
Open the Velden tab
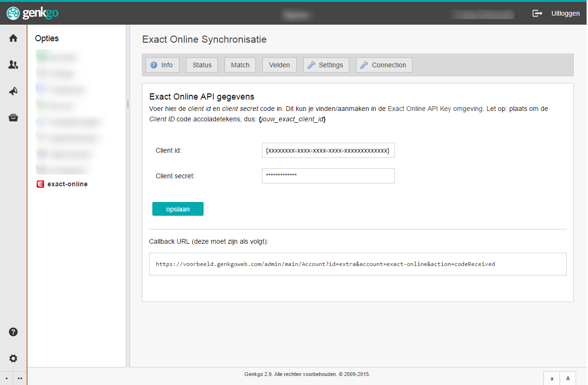click(280, 65)
